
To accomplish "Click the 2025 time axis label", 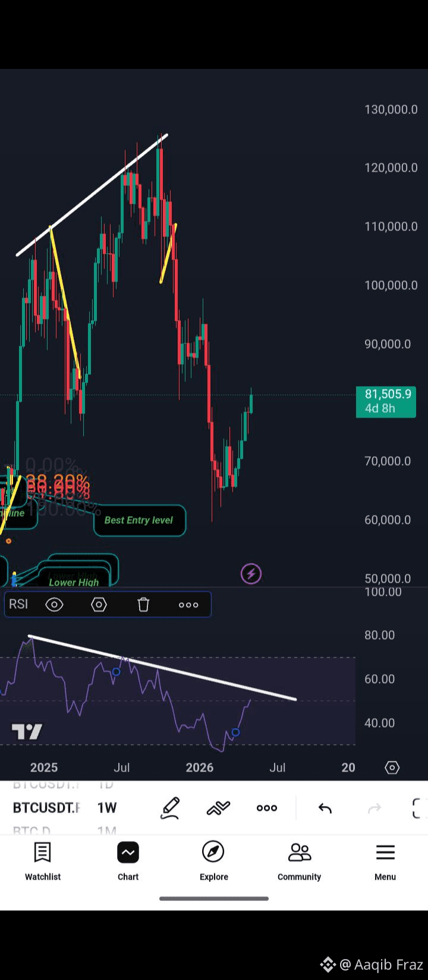I will (44, 767).
